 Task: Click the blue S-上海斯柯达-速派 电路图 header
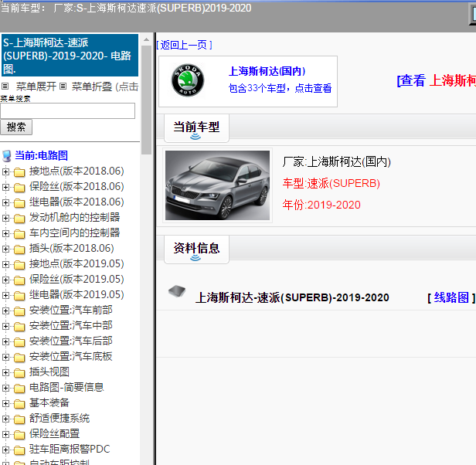[x=70, y=56]
